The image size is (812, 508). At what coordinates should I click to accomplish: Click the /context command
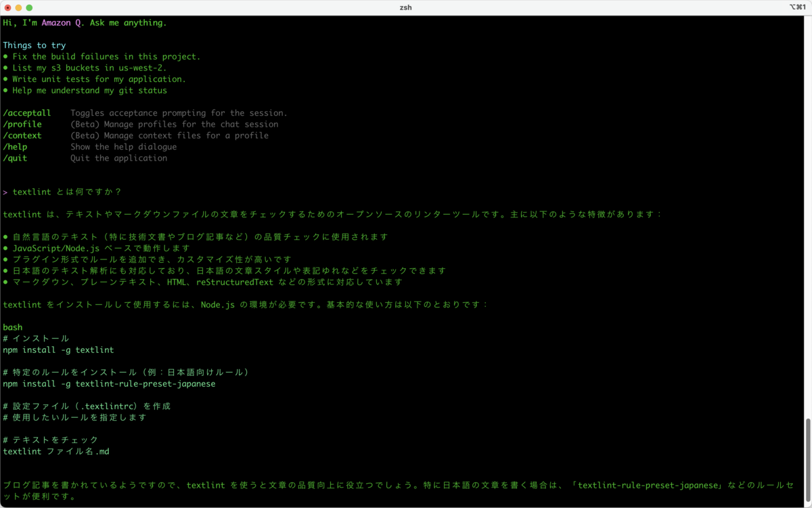22,135
